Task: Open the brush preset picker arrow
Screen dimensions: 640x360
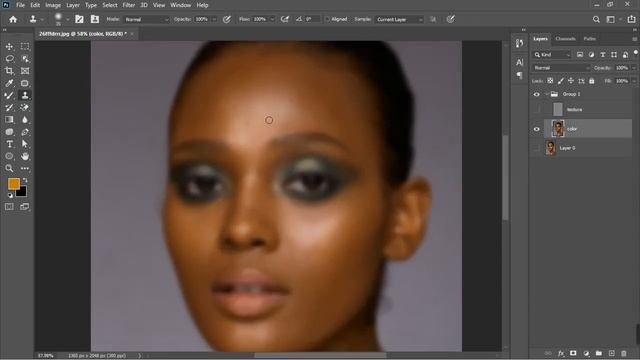Action: click(67, 19)
